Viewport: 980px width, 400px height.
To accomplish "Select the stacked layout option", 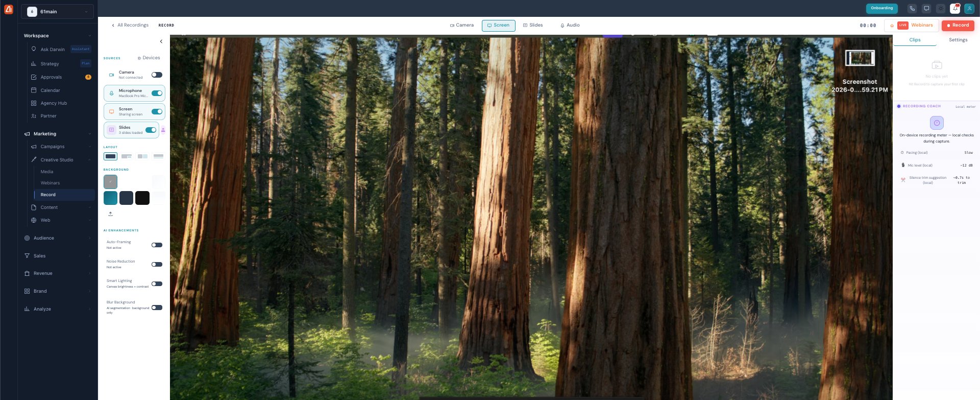I will 158,156.
